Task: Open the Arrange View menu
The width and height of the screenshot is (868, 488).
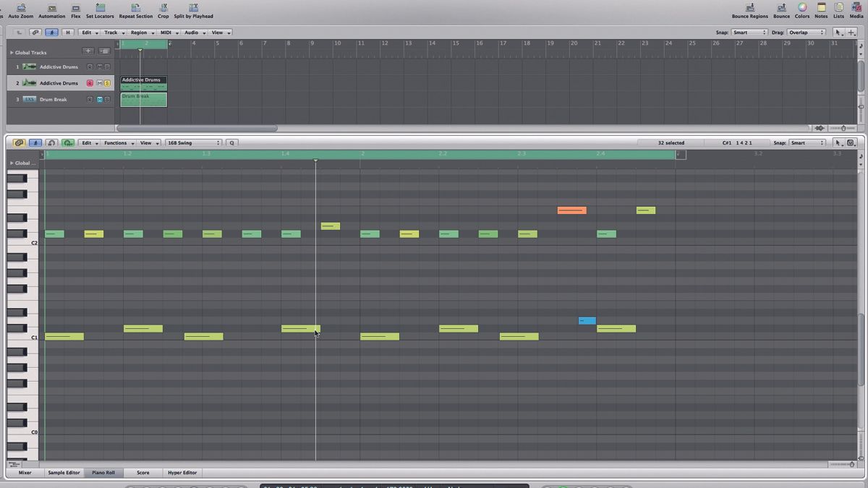Action: [x=219, y=33]
